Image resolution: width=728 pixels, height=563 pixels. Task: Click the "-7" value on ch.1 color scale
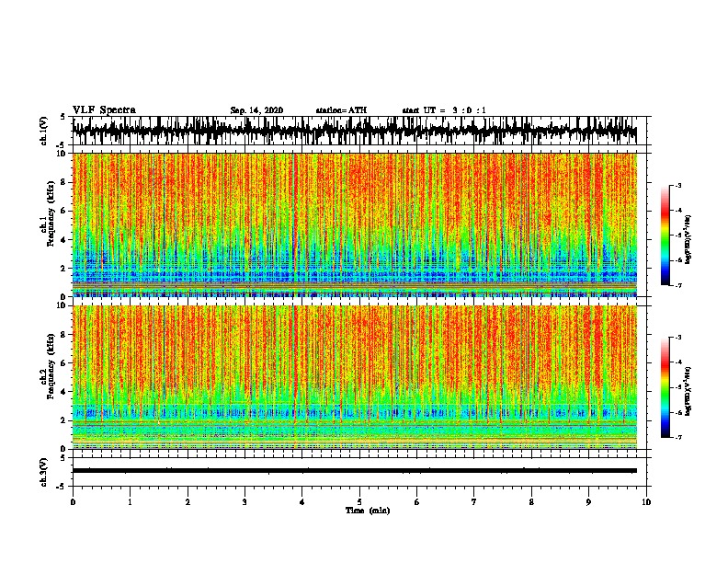click(x=678, y=285)
